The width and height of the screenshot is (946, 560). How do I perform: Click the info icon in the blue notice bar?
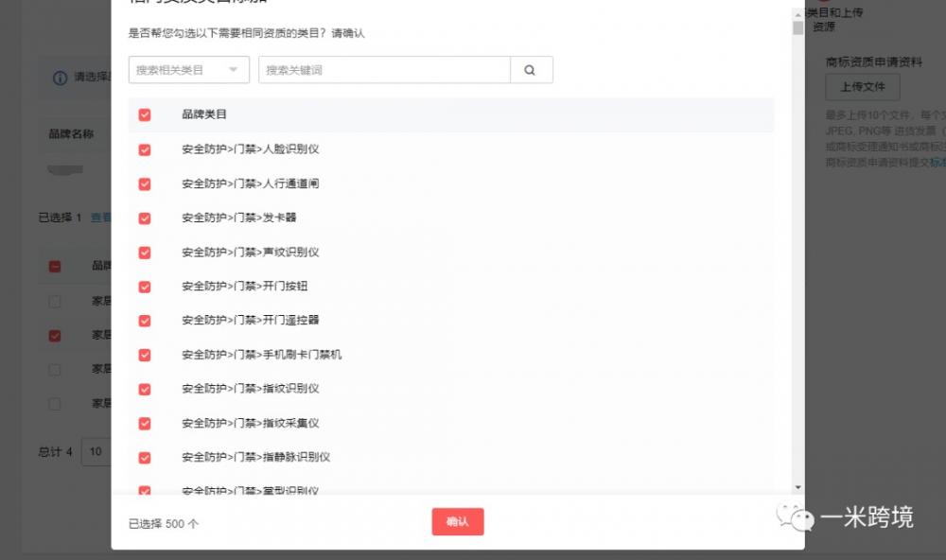60,78
